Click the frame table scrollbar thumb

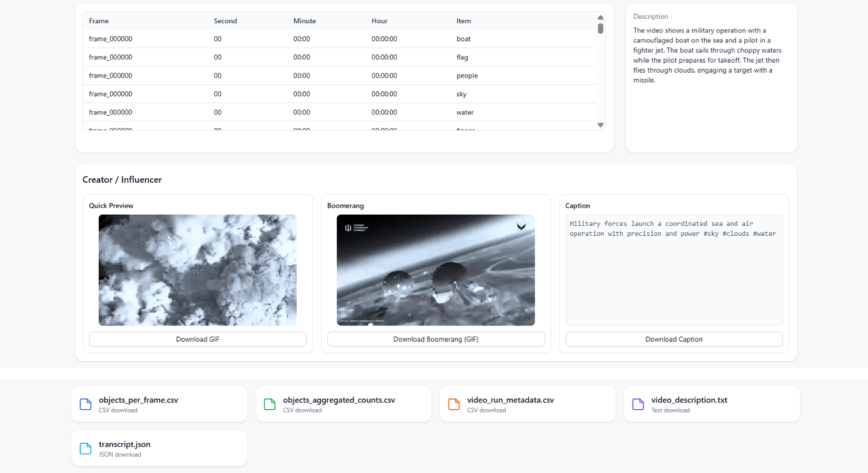pos(600,28)
